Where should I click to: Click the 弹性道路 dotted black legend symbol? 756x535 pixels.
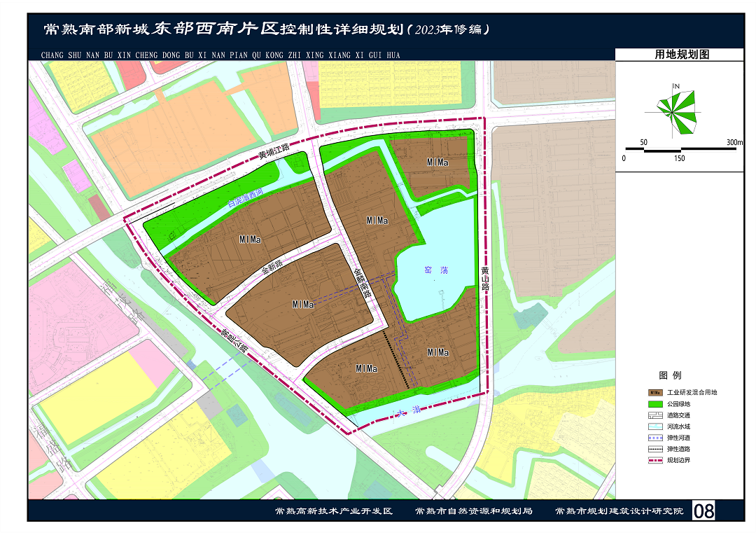click(656, 449)
